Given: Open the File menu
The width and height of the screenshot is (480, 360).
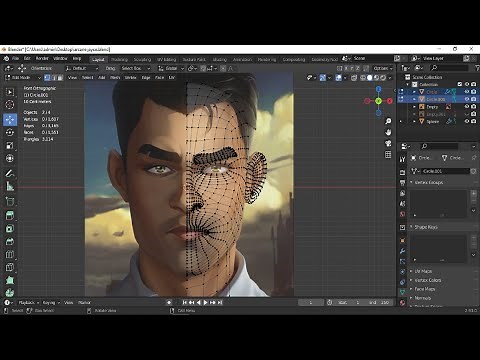Looking at the screenshot, I should click(15, 58).
